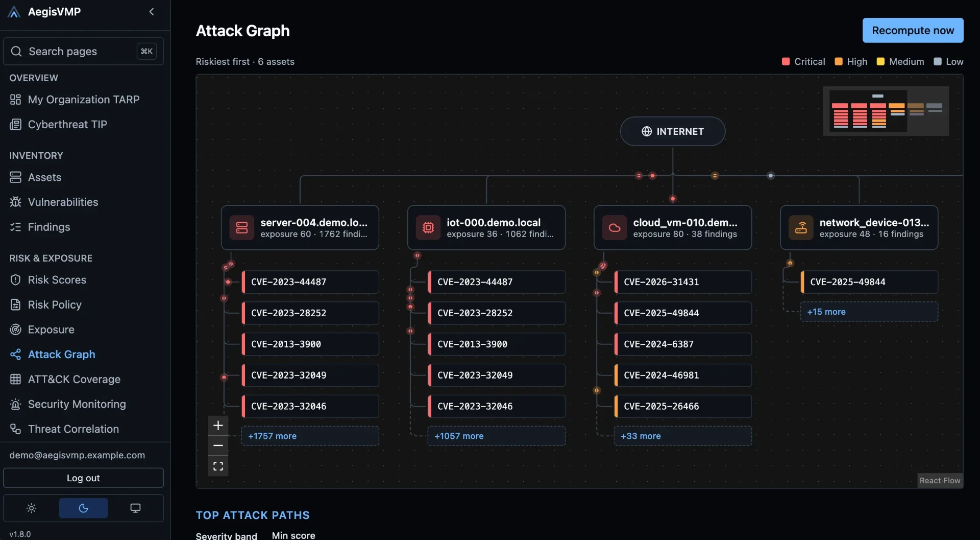Expand +33 more findings for cloud_vm-010
Image resolution: width=980 pixels, height=540 pixels.
[683, 436]
